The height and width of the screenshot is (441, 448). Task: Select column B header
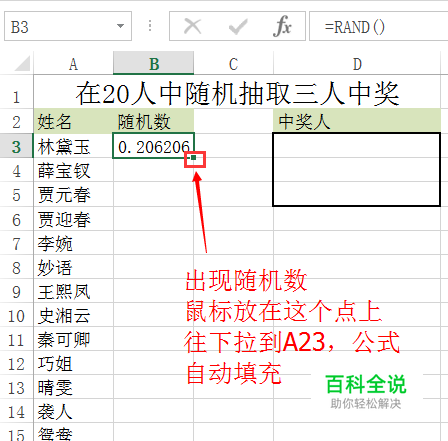coord(154,63)
